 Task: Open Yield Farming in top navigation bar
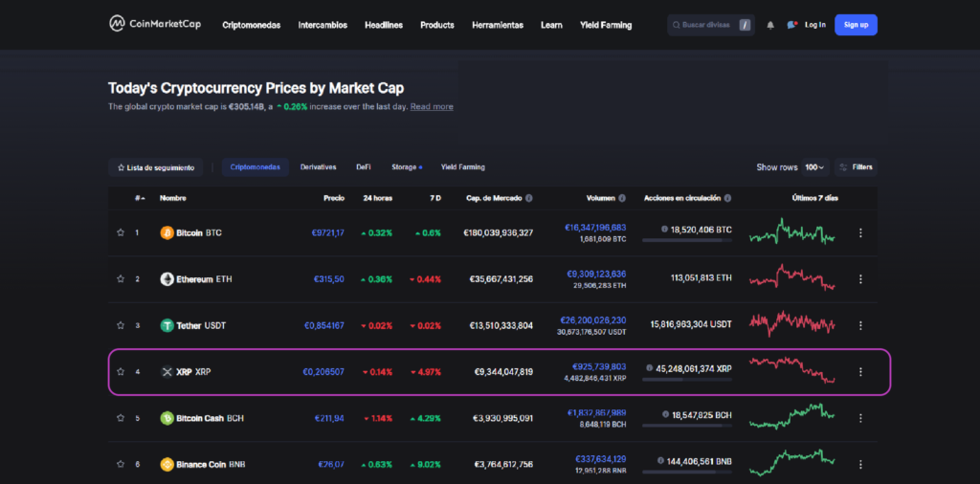[606, 25]
